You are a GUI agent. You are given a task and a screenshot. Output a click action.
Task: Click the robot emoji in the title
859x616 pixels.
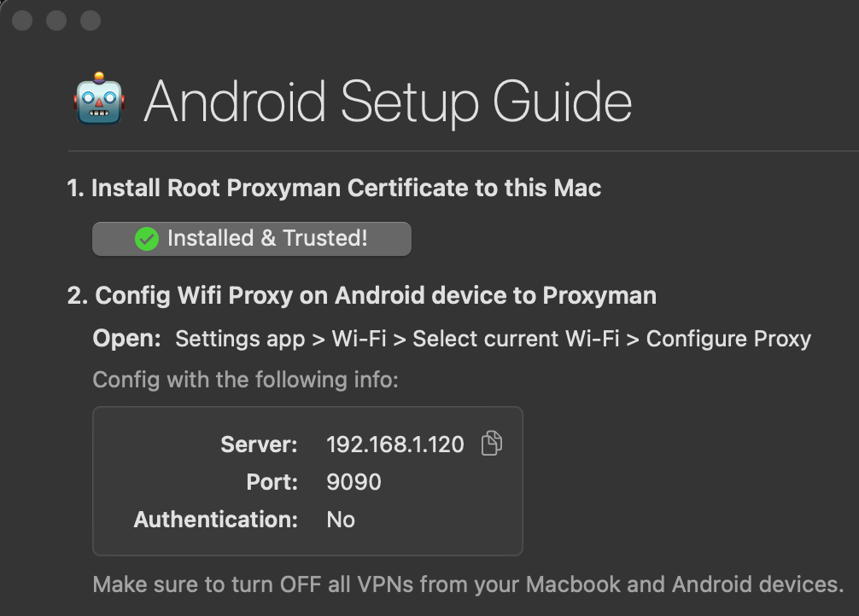(99, 99)
